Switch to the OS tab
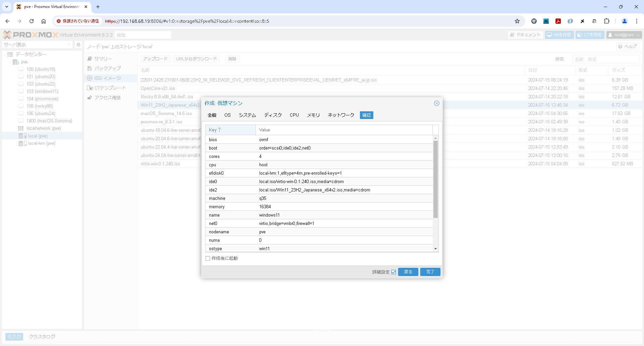Viewport: 644px width, 346px height. 227,115
